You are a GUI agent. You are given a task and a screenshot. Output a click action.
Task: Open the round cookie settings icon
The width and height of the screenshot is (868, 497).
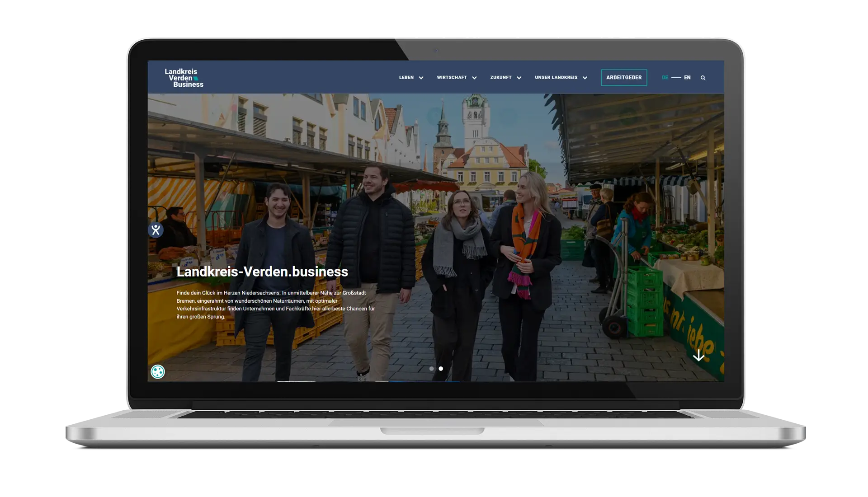[x=158, y=371]
